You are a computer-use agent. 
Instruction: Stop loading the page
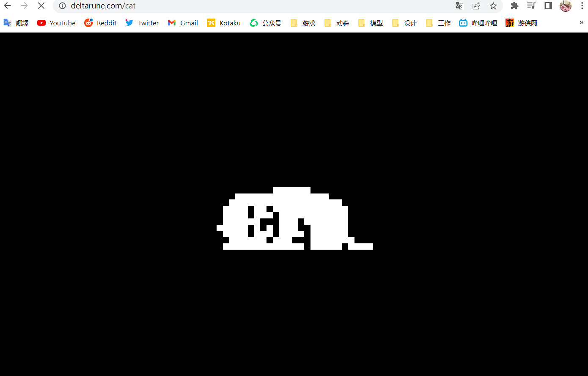tap(41, 6)
